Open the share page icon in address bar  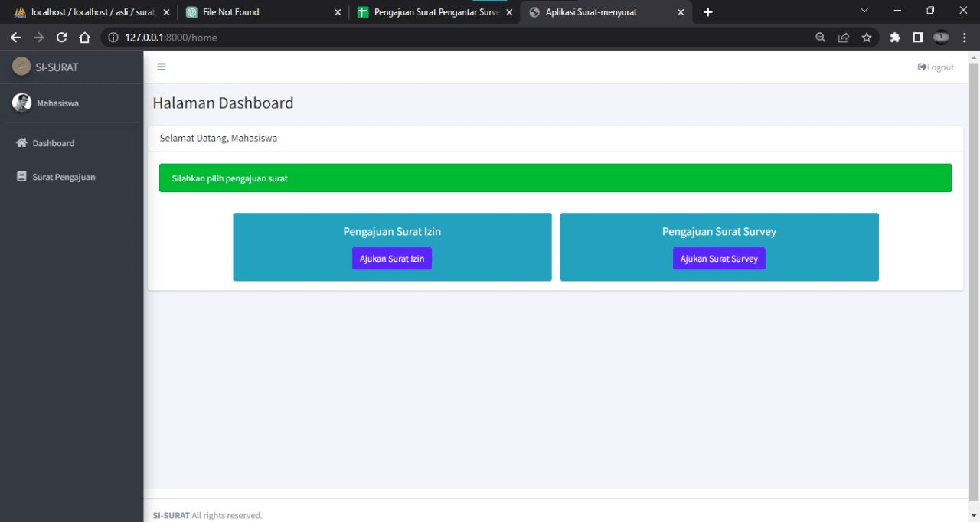[x=844, y=38]
